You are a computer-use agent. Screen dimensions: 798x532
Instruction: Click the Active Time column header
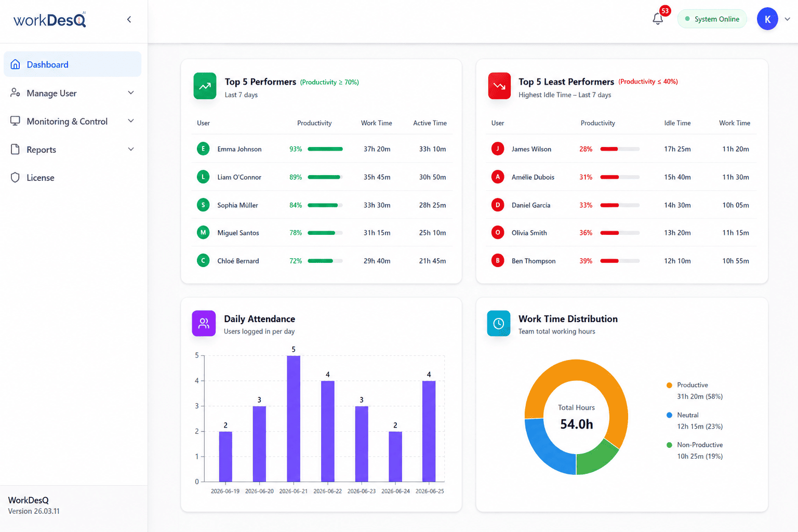(430, 123)
